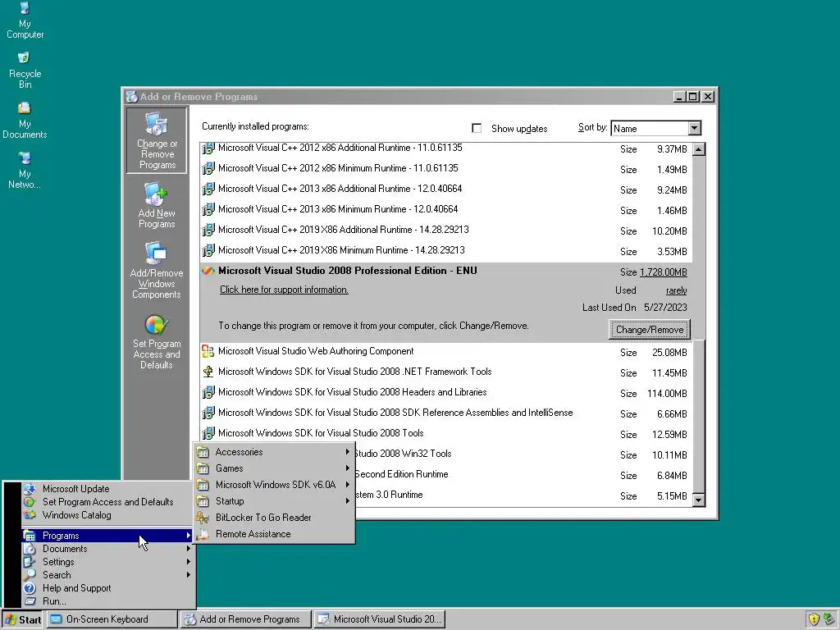Click Visual Studio Web Authoring Component icon
Image resolution: width=840 pixels, height=630 pixels.
point(208,351)
